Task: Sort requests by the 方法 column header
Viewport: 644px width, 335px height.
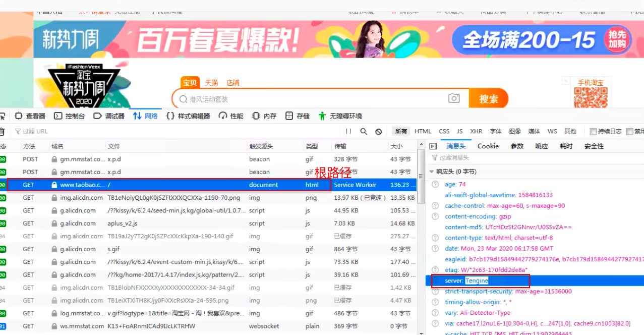Action: [29, 146]
